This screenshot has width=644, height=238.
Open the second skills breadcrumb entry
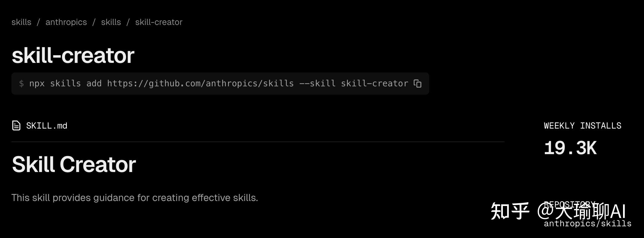tap(111, 22)
